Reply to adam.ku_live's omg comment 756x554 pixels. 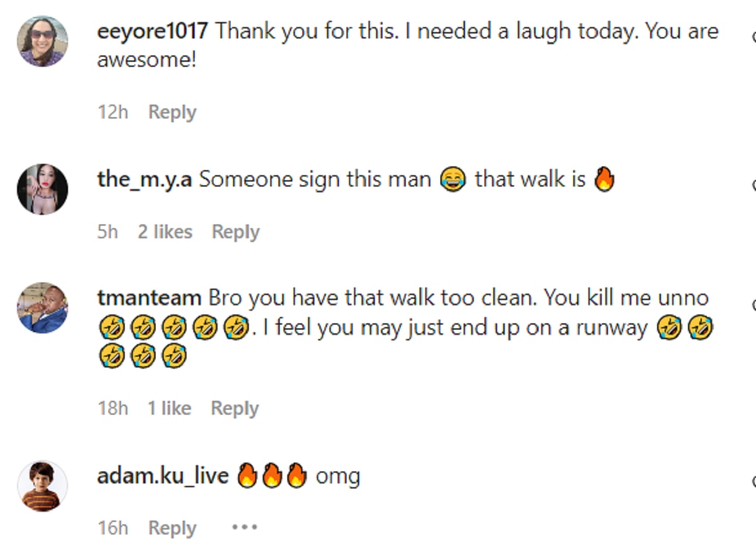click(x=172, y=528)
